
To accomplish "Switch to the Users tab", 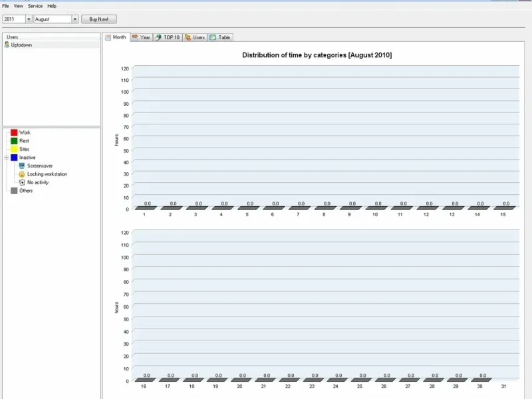I will coord(195,38).
